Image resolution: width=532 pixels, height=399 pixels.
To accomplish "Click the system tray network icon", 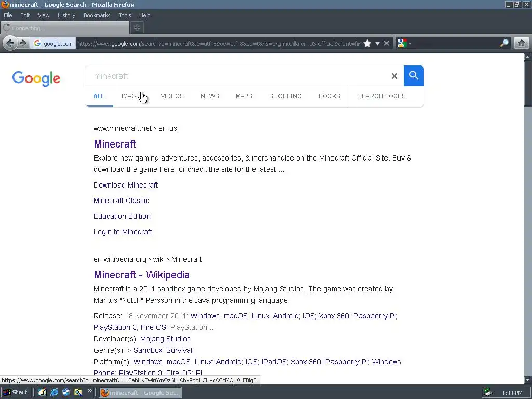I will tap(488, 393).
